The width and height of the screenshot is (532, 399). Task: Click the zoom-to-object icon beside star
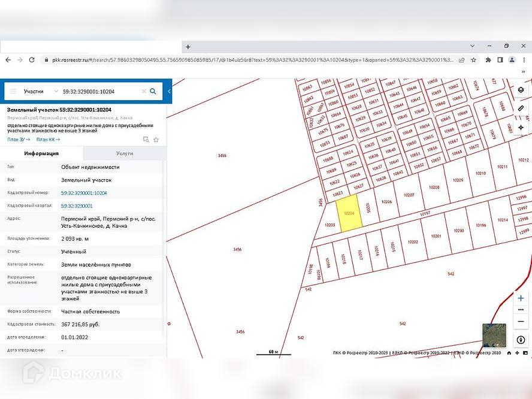[146, 140]
